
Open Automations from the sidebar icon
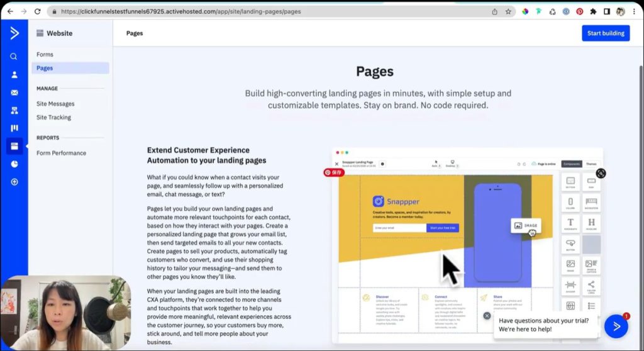coord(14,111)
